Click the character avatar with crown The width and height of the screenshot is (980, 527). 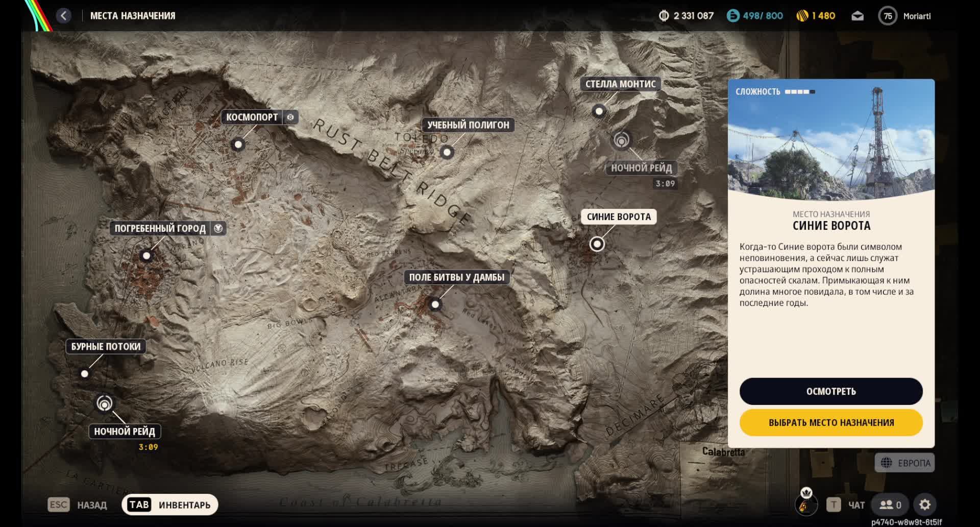(x=806, y=503)
